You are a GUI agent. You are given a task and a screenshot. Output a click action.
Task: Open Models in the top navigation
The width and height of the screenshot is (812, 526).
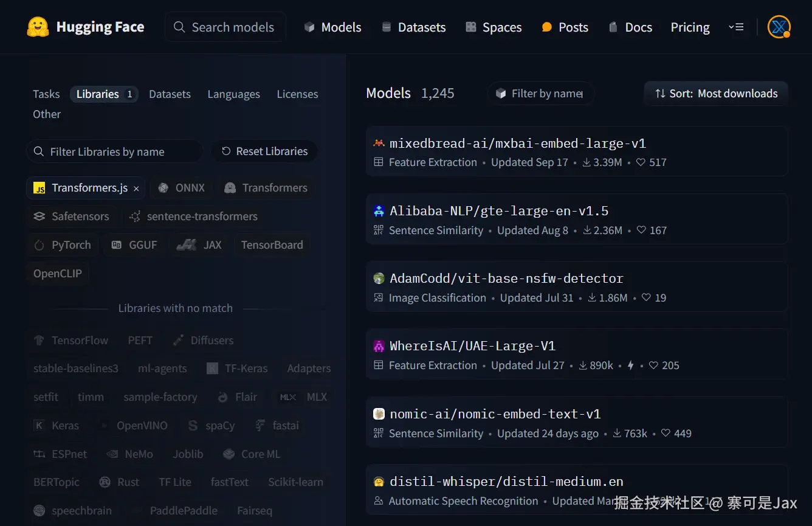click(x=332, y=27)
